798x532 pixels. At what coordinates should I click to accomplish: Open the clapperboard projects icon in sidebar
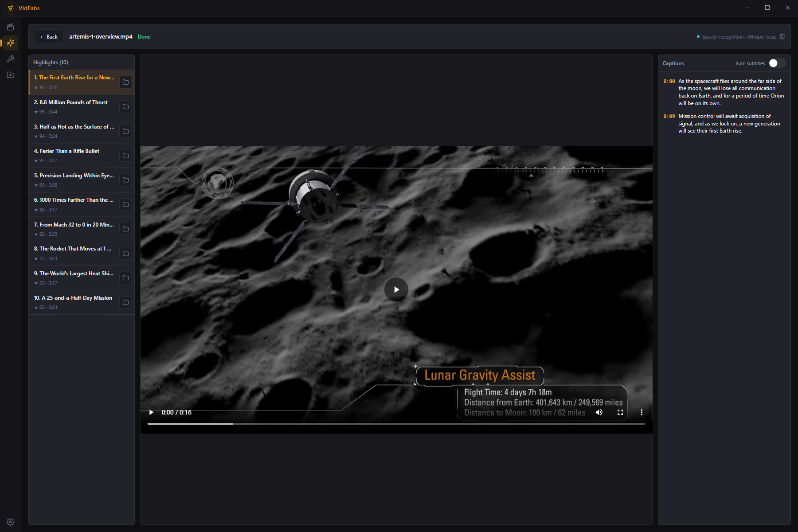(x=11, y=27)
